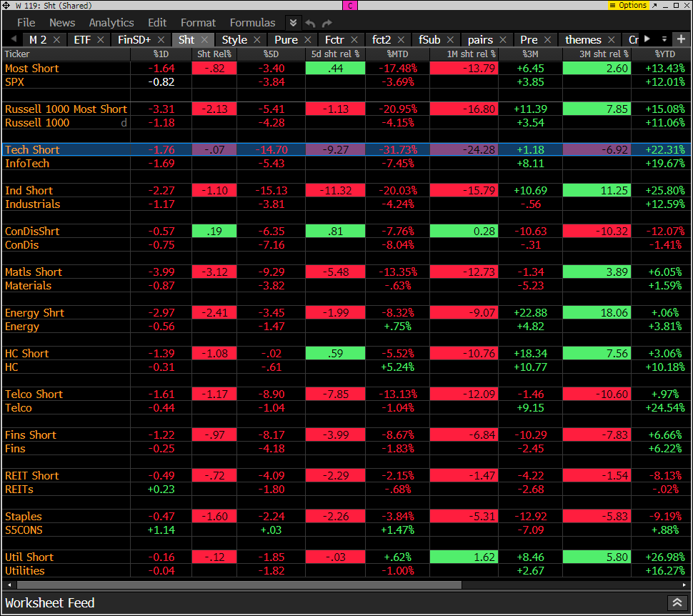693x616 pixels.
Task: Expand the Worksheet Feed panel
Action: (x=676, y=603)
